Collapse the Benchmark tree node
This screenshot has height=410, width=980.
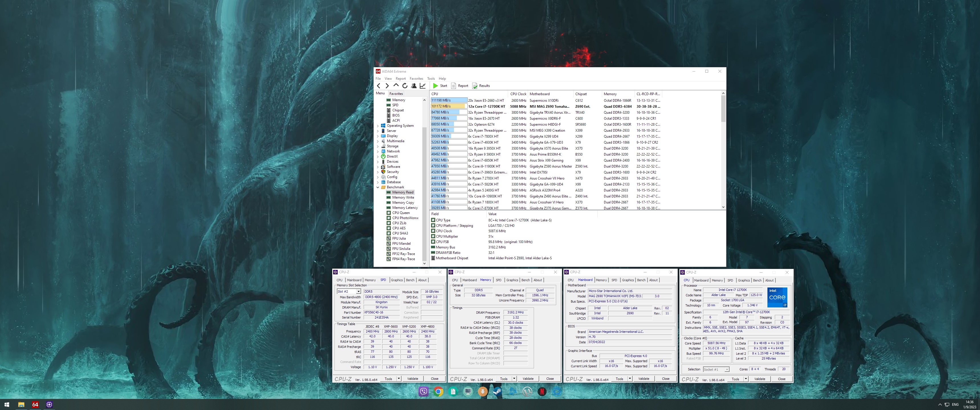tap(378, 187)
